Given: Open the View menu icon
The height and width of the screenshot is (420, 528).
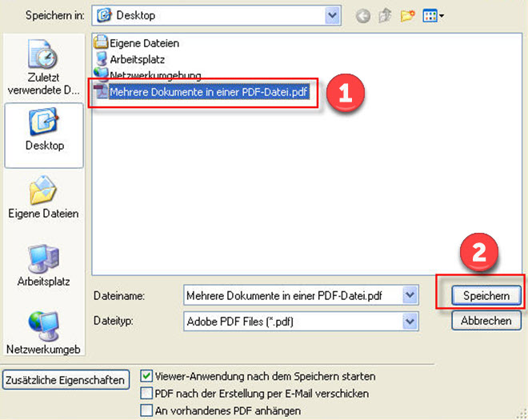Looking at the screenshot, I should 433,15.
